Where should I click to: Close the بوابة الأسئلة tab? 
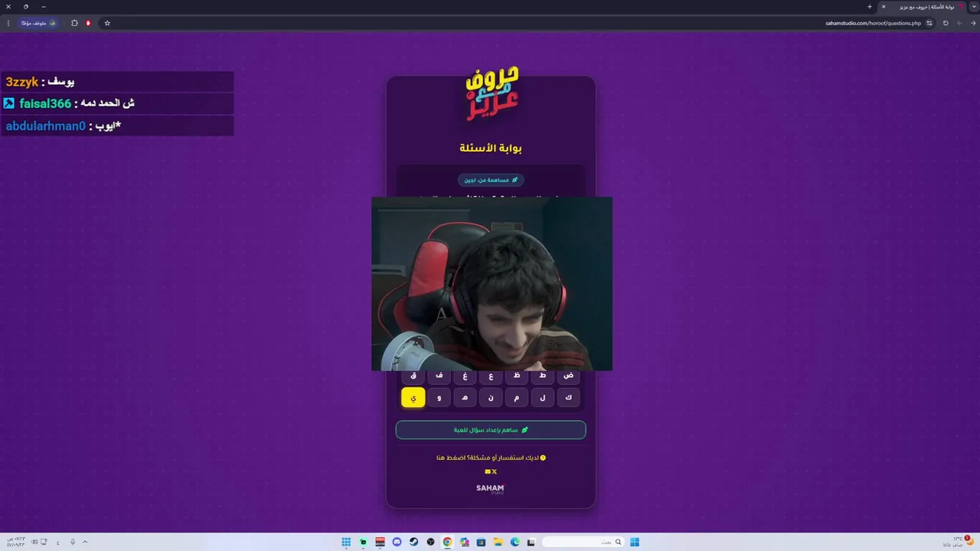coord(884,7)
